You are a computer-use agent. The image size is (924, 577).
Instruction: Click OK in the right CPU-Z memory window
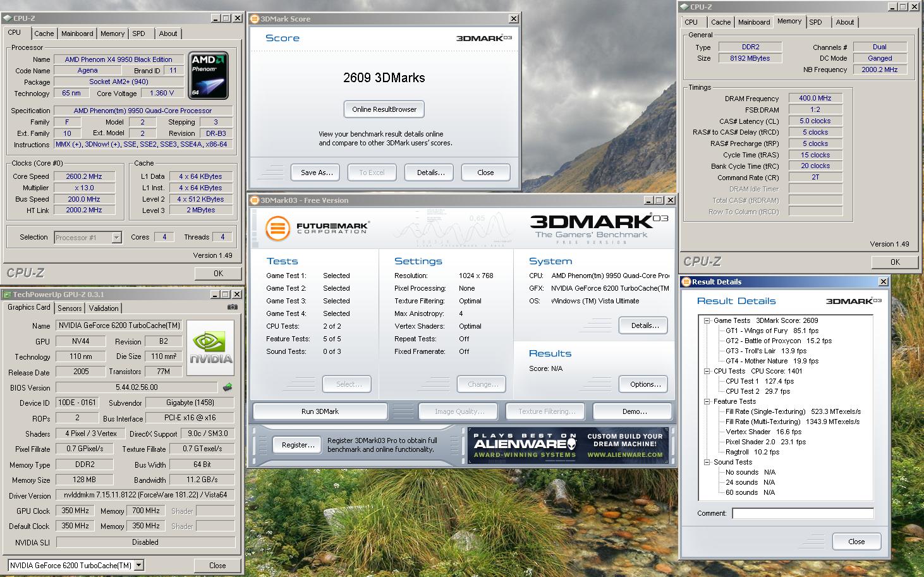[895, 262]
